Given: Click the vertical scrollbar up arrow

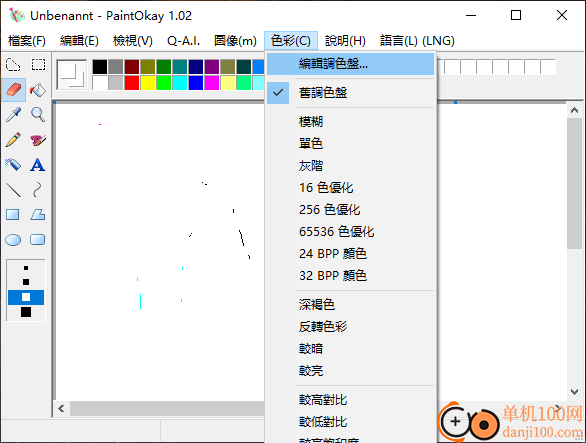Looking at the screenshot, I should coord(574,110).
